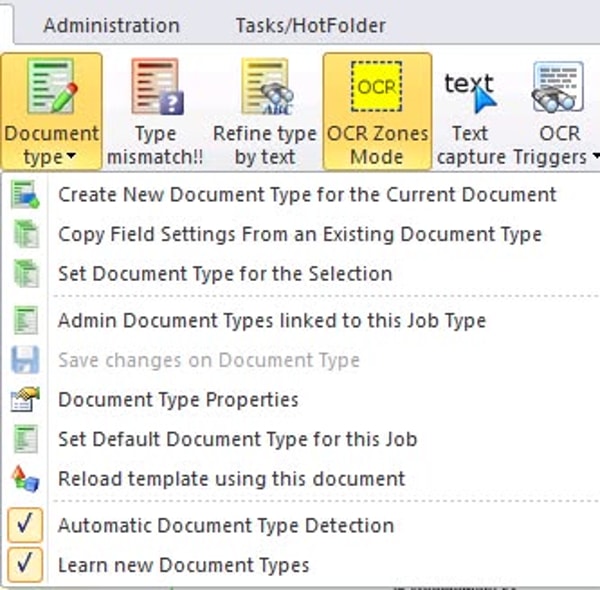Switch to the Tasks/HotFolder tab
Viewport: 600px width, 590px height.
pos(310,26)
